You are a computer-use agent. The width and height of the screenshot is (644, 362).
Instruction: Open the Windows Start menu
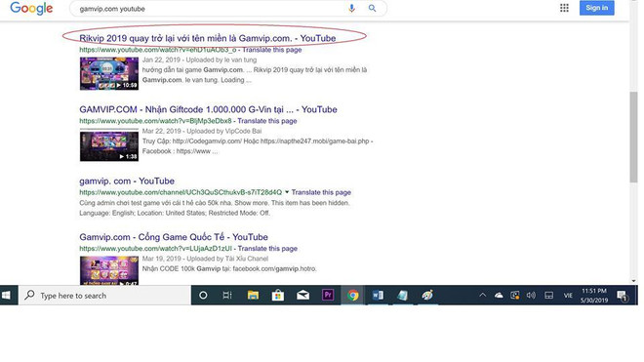pyautogui.click(x=6, y=295)
